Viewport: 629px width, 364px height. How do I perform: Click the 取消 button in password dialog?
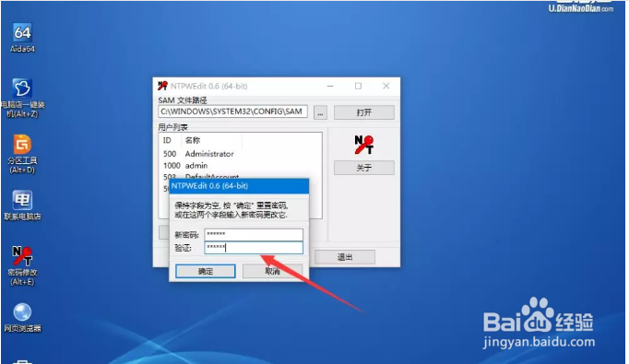(272, 272)
